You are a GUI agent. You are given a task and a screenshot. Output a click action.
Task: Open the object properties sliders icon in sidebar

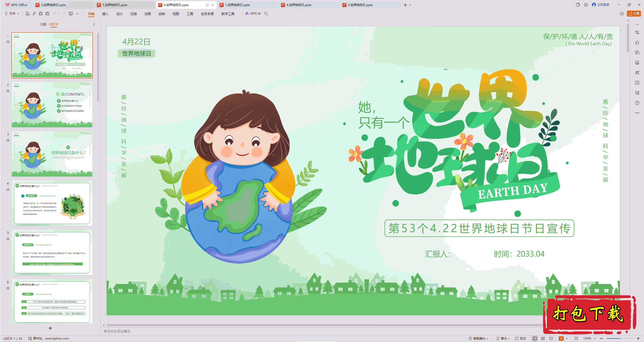[x=637, y=32]
